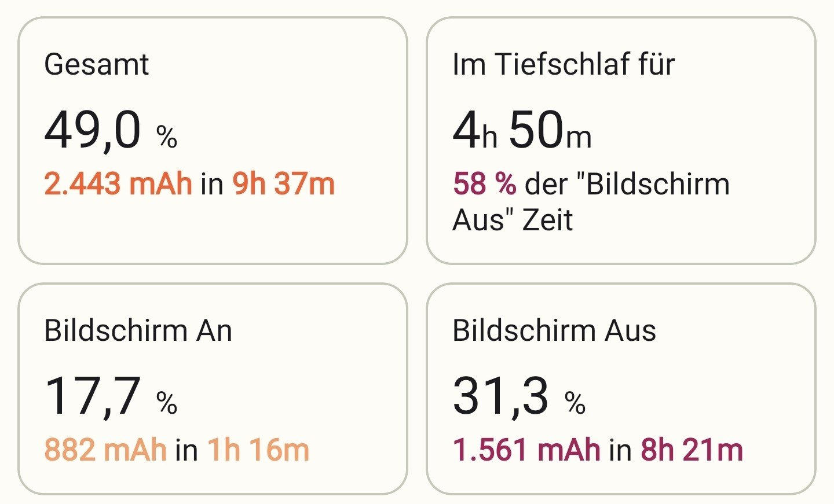
Task: Select the 17,7 screen-on percentage
Action: click(93, 396)
